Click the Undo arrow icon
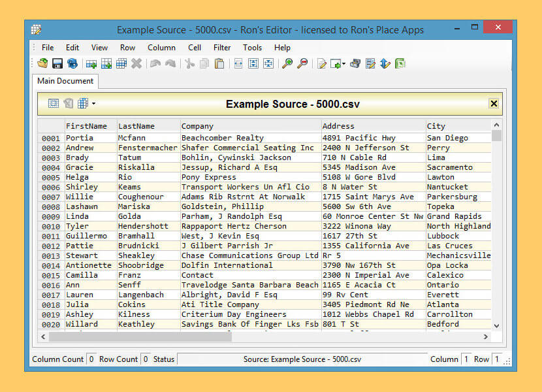The width and height of the screenshot is (542, 392). pyautogui.click(x=155, y=63)
